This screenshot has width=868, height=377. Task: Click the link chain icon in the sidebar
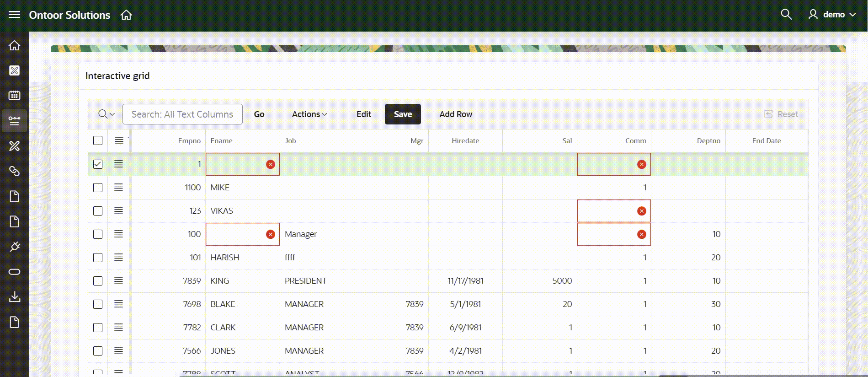tap(14, 171)
